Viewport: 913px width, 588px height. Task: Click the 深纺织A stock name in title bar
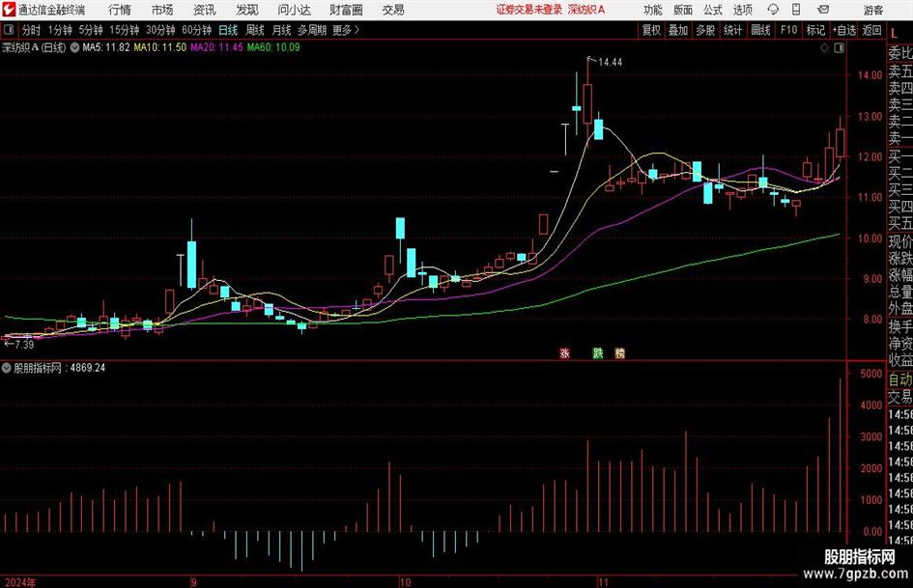click(x=586, y=10)
